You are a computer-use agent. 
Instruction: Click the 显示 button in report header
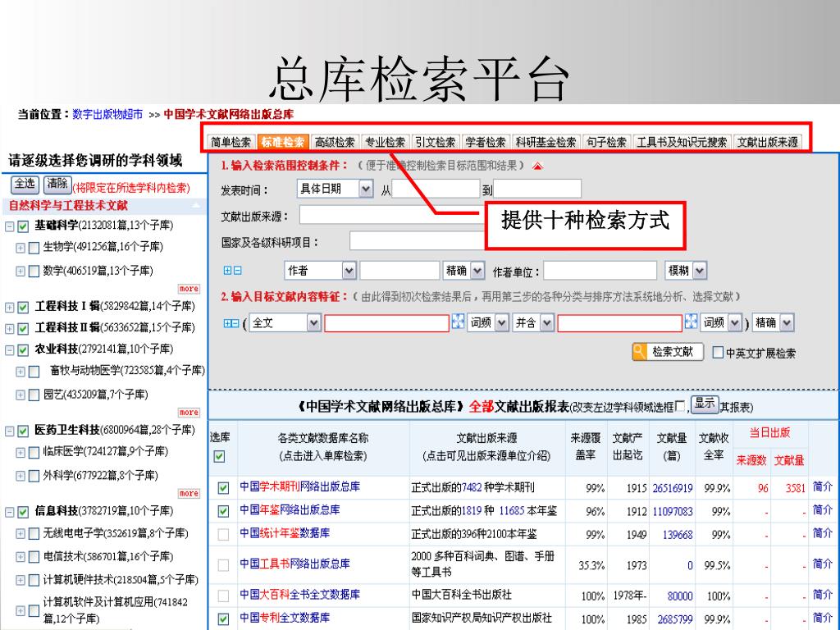[x=705, y=404]
